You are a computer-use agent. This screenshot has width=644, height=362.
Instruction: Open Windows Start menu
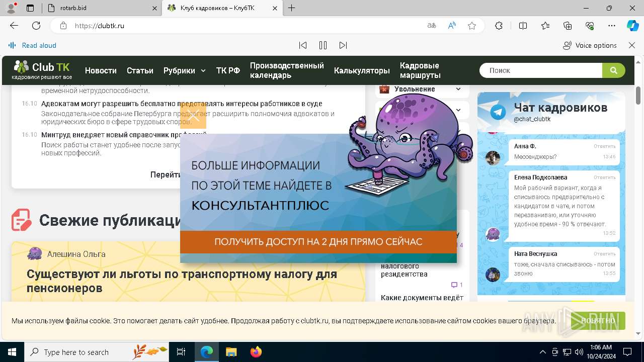tap(12, 352)
